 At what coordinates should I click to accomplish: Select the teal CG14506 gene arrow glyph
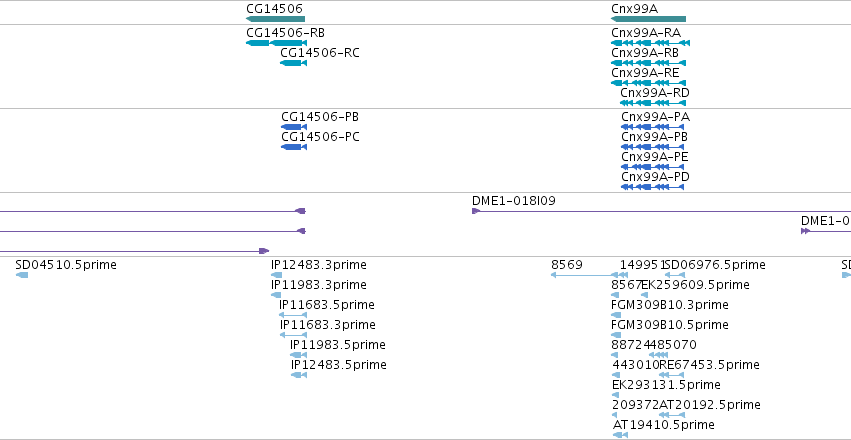(x=275, y=19)
